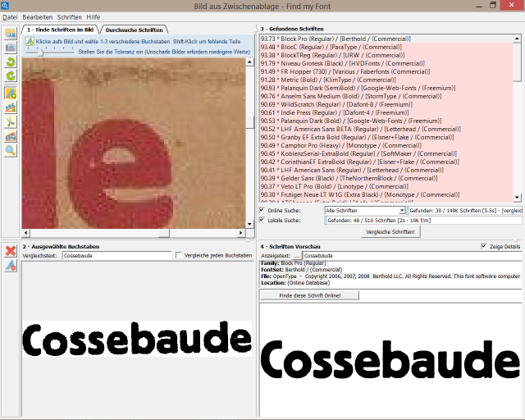Select Metric (Bold) KlimType result
Viewport: 525px width, 420px height.
click(386, 80)
